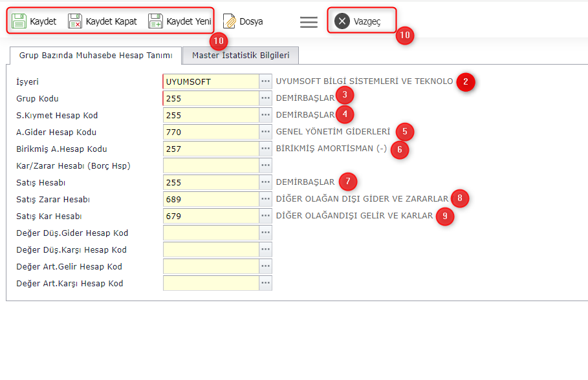Click the Satış Zarar Hesabı input with 689
This screenshot has width=588, height=380.
click(211, 199)
